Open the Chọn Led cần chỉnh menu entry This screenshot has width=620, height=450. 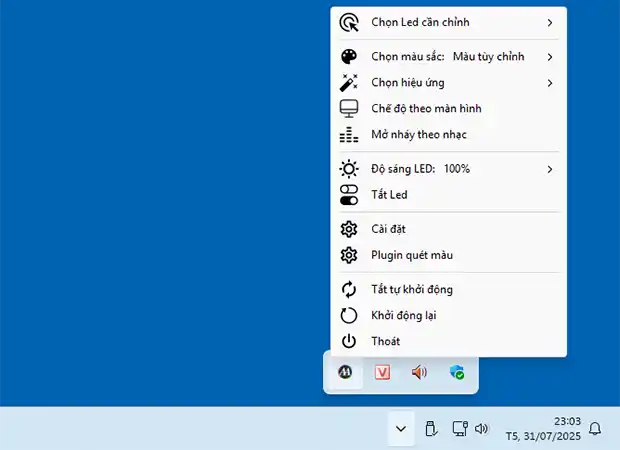pyautogui.click(x=448, y=23)
